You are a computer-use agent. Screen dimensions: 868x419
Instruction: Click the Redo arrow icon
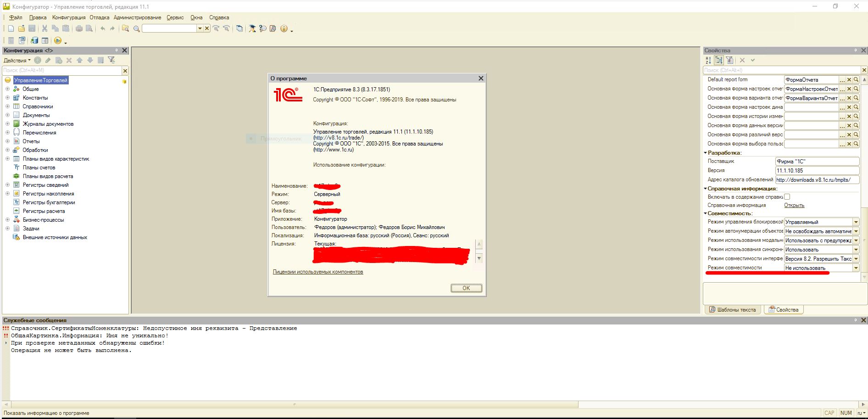[112, 28]
